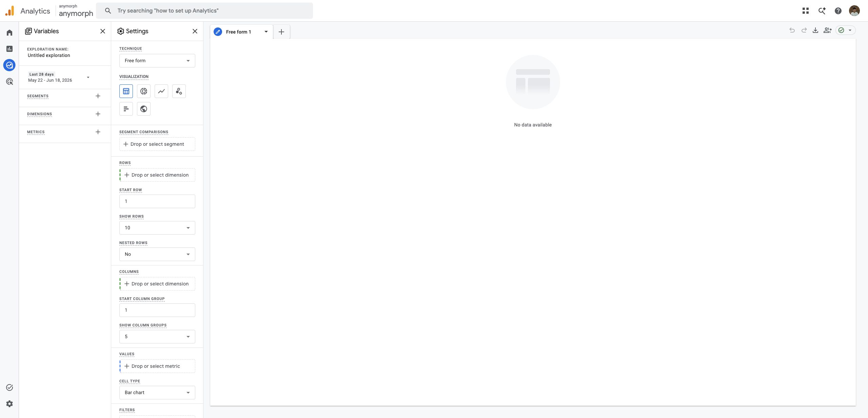Click Drop or select metric
Image resolution: width=868 pixels, height=418 pixels.
click(x=157, y=366)
